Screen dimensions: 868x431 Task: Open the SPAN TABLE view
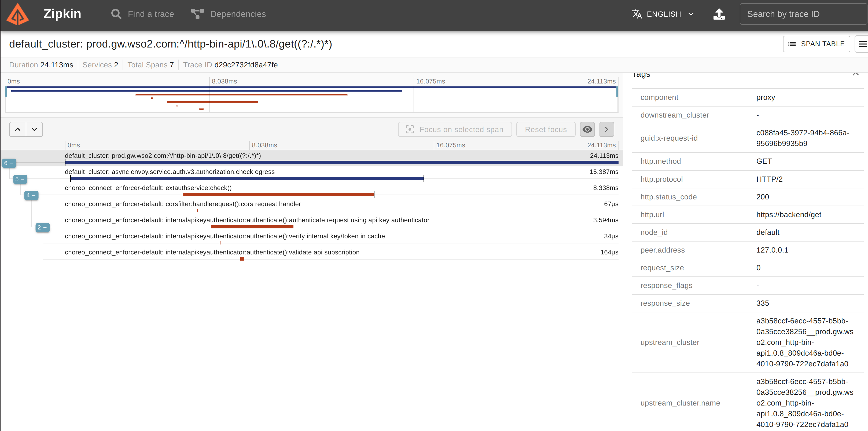(x=816, y=44)
